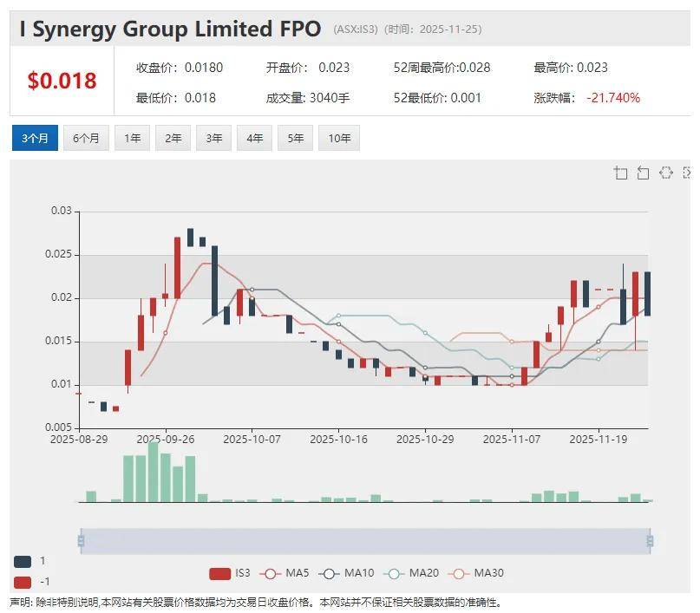The image size is (700, 613).
Task: Click the 2025-11-25 date in header
Action: (448, 29)
